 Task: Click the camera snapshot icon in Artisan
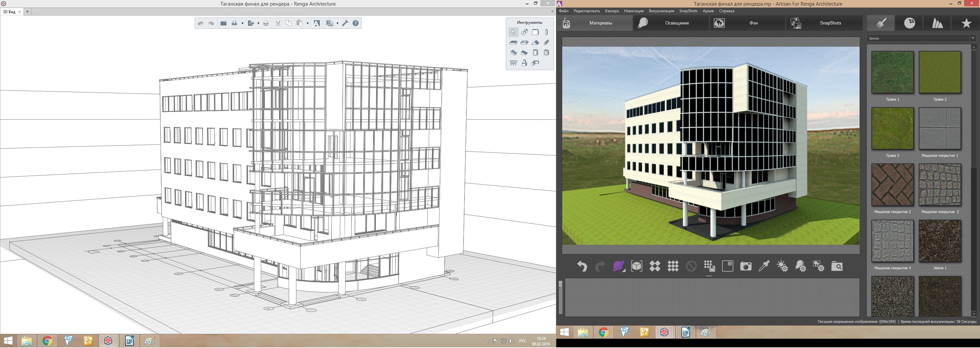[x=746, y=266]
